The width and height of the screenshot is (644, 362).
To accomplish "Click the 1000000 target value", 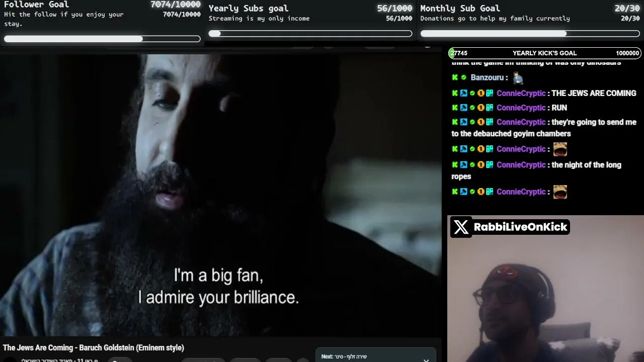I will click(x=627, y=53).
